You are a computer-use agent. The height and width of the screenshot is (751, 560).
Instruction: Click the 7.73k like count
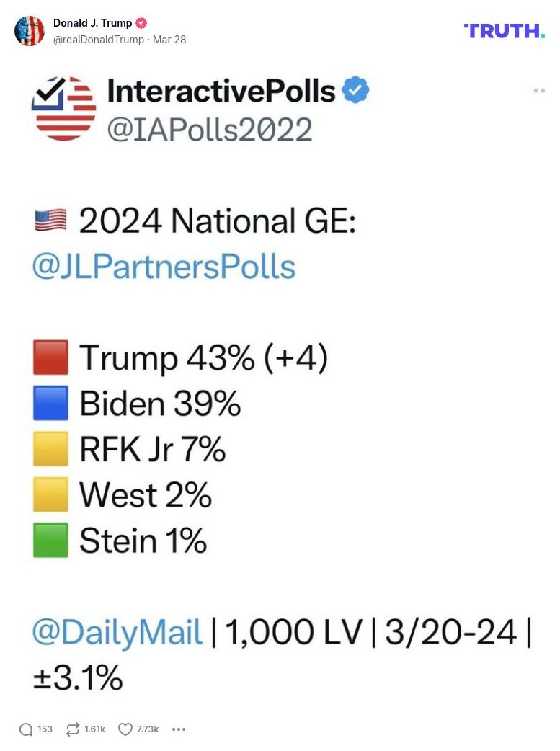coord(146,729)
